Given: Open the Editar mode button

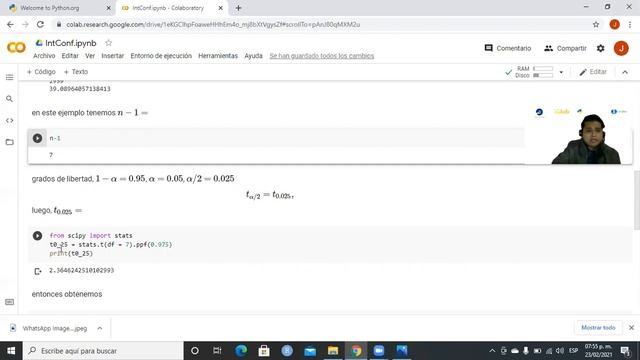Looking at the screenshot, I should pyautogui.click(x=593, y=72).
